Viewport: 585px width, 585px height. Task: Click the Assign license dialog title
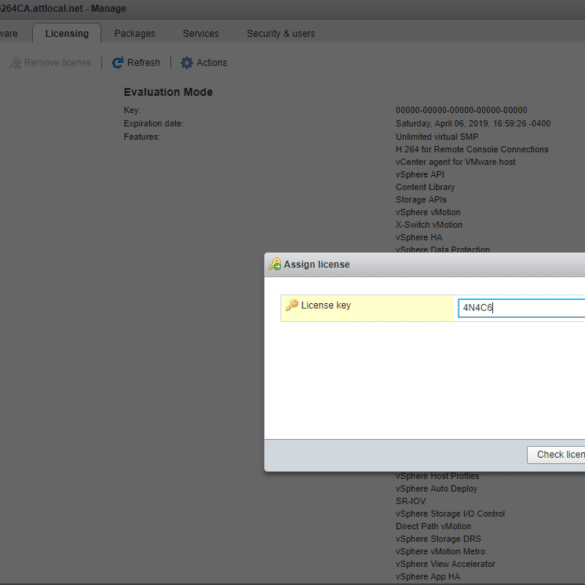tap(317, 265)
